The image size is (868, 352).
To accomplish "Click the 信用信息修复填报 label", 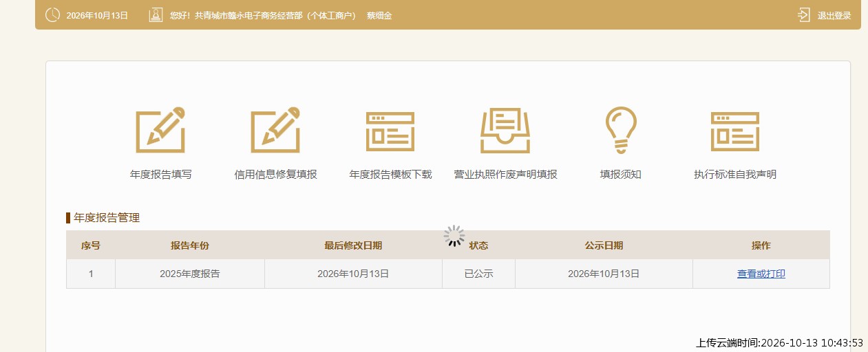I will 276,175.
